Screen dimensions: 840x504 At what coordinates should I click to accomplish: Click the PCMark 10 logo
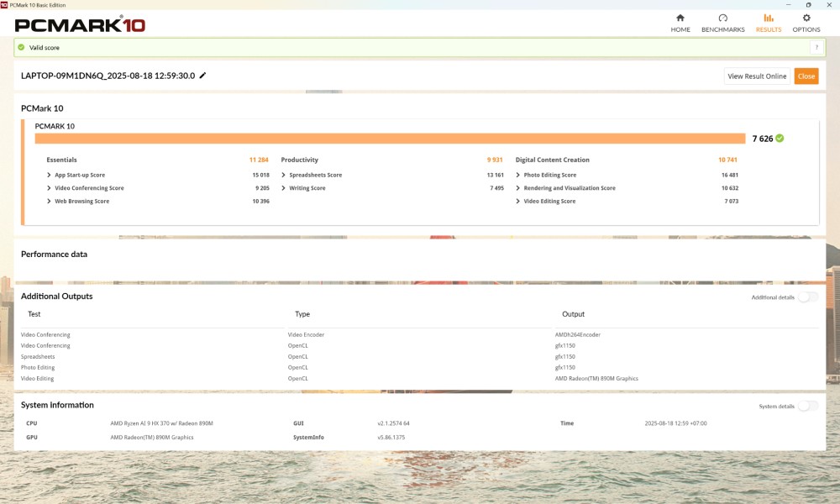pyautogui.click(x=80, y=24)
